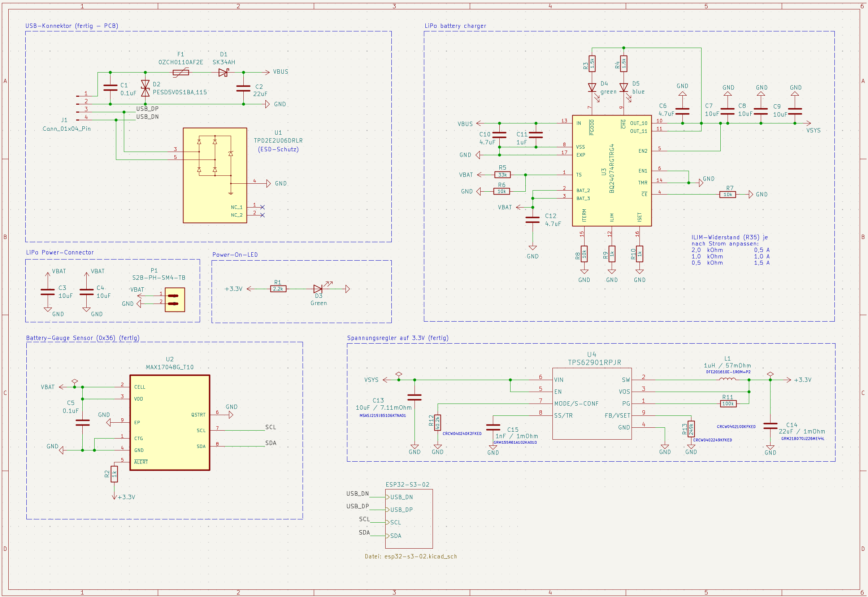Click the D3 green LED symbol
Screen dimensions: 868x597
click(318, 289)
